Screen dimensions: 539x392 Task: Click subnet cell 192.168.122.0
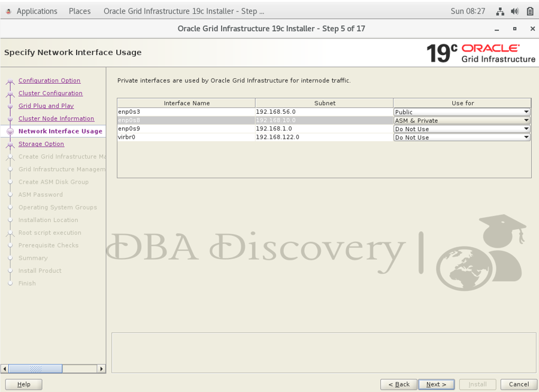[x=324, y=137]
